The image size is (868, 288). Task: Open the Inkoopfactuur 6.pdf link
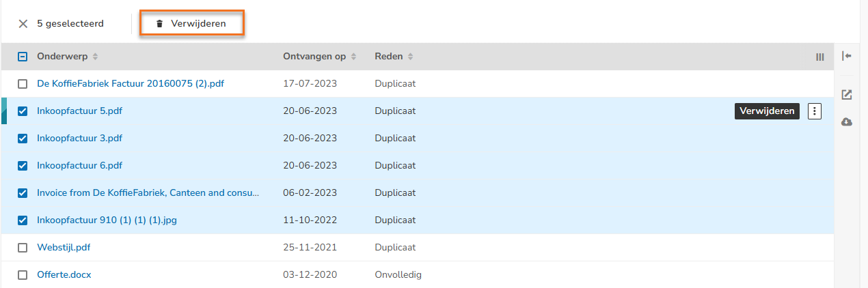point(79,166)
